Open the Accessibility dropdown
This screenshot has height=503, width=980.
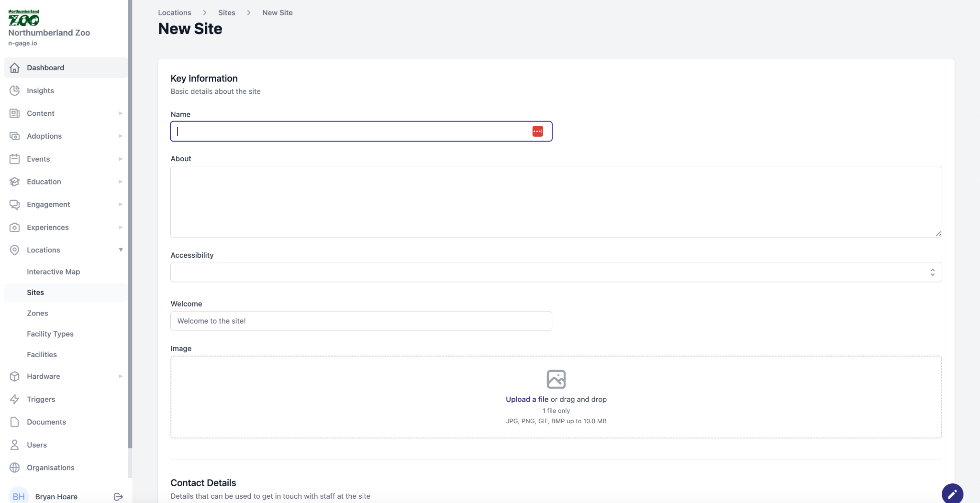coord(556,272)
